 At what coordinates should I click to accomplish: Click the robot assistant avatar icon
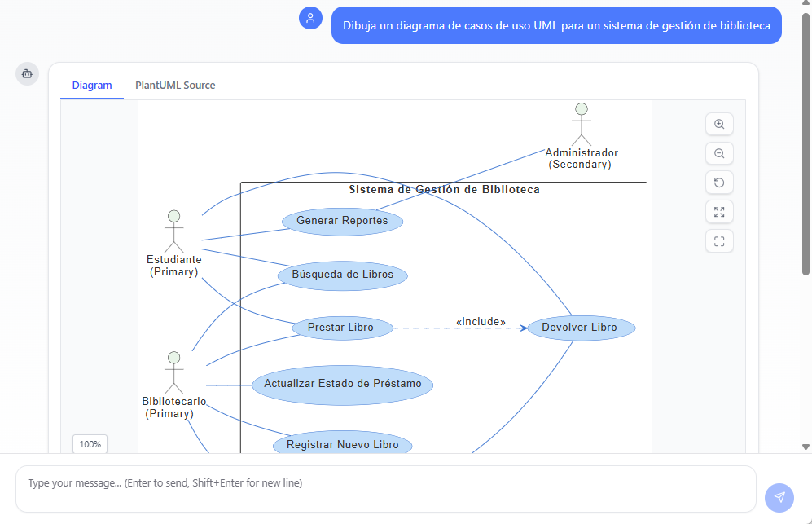(27, 73)
